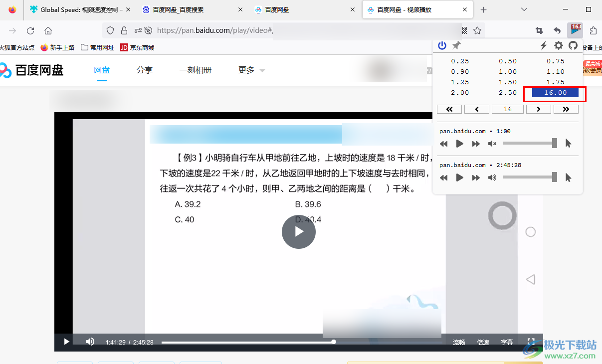
Task: Open the GitHub icon in popup
Action: (573, 46)
